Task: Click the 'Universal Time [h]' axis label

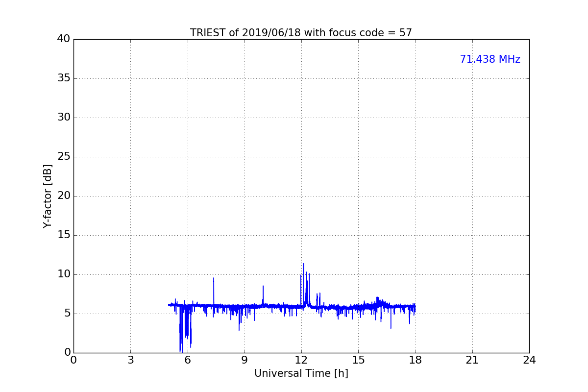Action: 301,373
